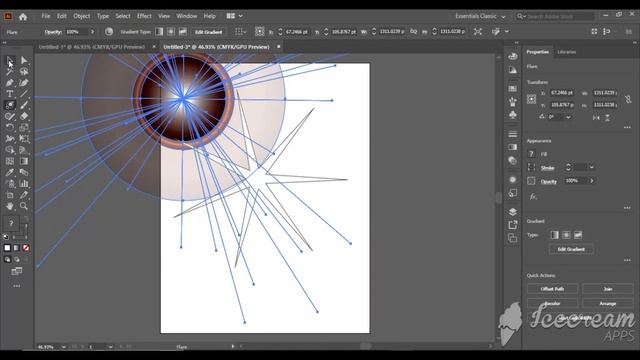Select the Width tool
The image size is (640, 360).
pos(9,139)
